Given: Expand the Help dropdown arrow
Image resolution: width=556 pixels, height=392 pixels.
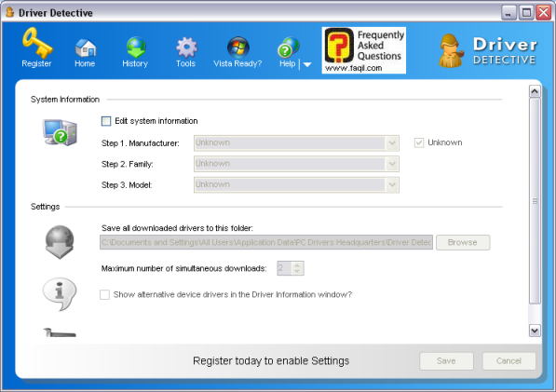Looking at the screenshot, I should click(307, 64).
